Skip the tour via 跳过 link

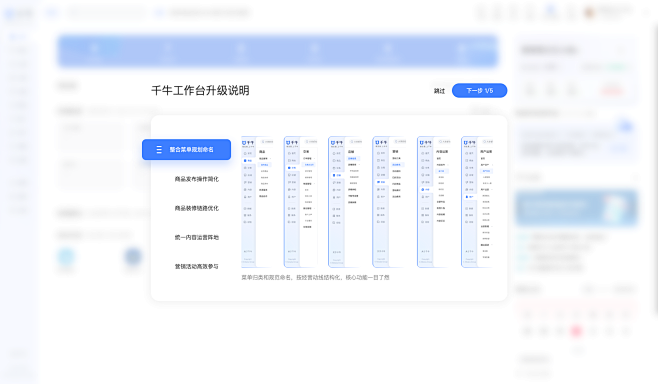click(439, 91)
